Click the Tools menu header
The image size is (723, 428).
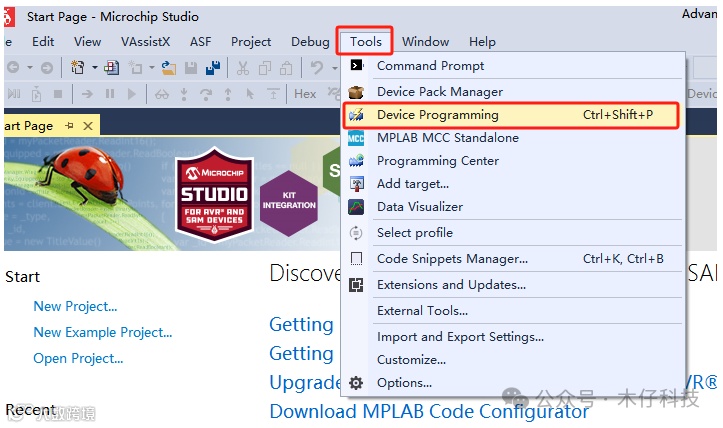tap(365, 42)
